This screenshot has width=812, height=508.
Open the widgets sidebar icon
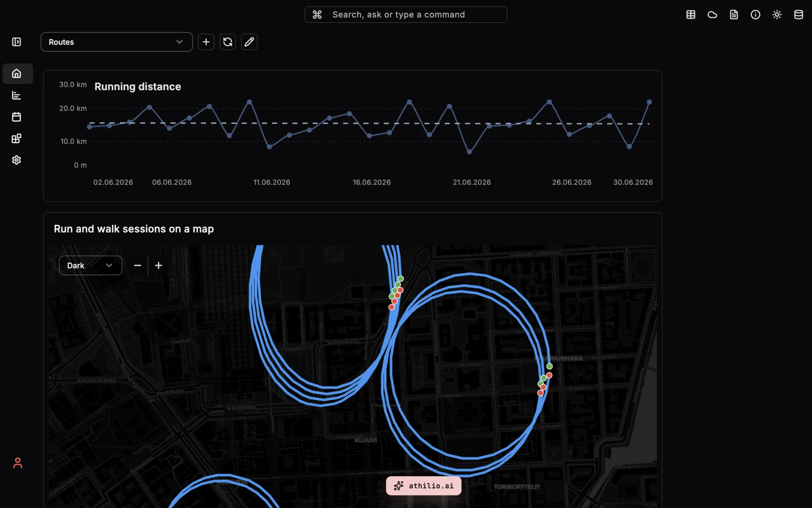(x=17, y=139)
